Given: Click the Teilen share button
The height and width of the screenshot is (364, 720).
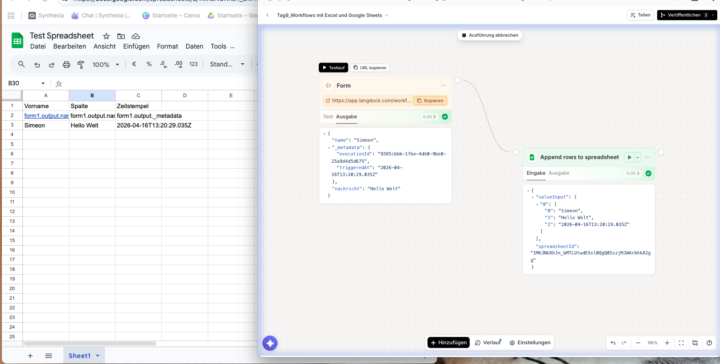Looking at the screenshot, I should (640, 15).
